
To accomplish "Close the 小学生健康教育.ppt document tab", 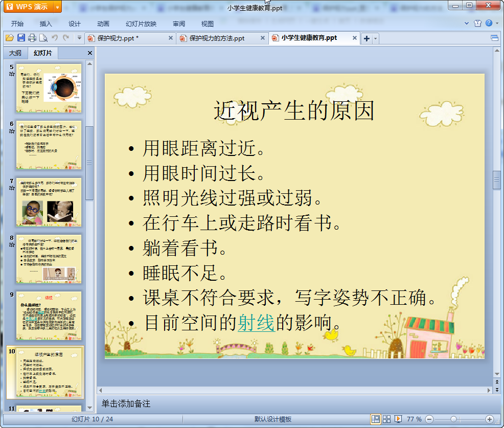I will tap(355, 38).
